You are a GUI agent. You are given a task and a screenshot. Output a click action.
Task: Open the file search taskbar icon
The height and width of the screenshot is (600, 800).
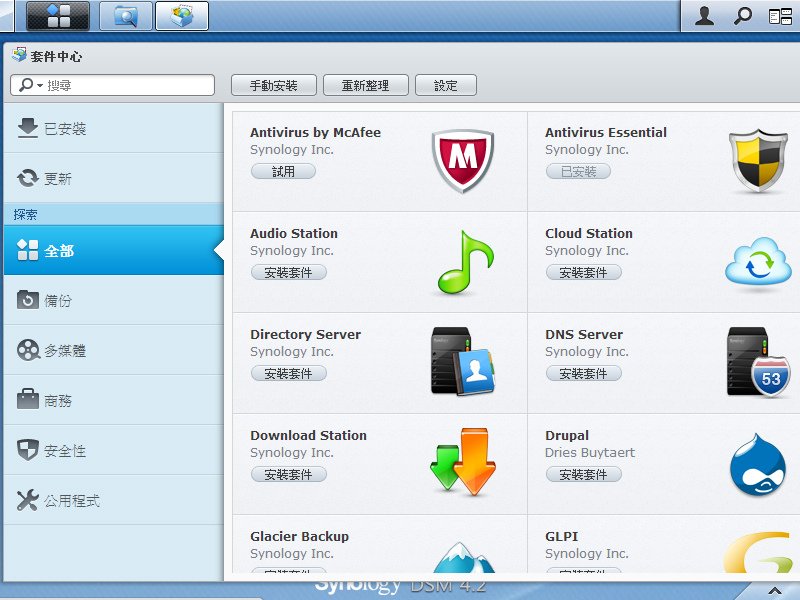[x=126, y=15]
